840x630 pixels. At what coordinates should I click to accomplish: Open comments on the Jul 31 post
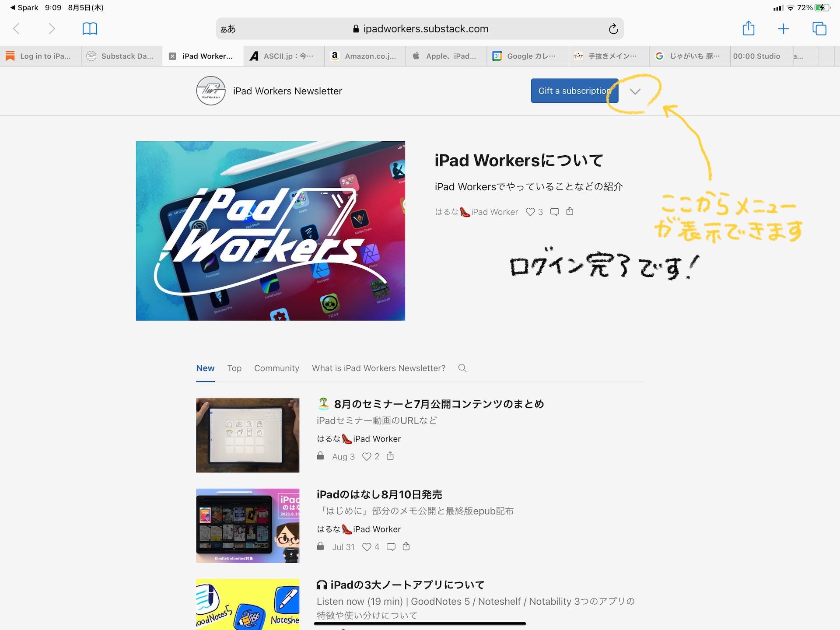391,547
